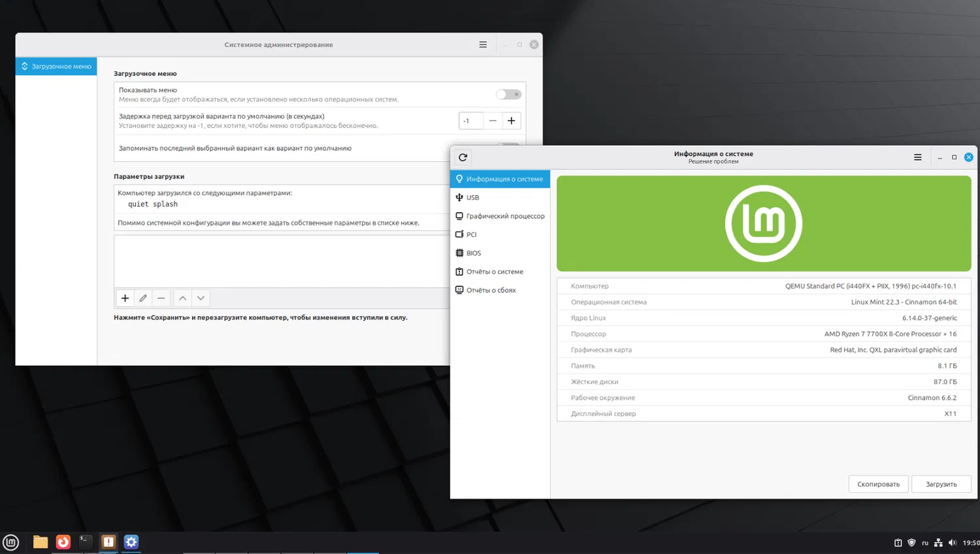980x554 pixels.
Task: Select the hard disk value 87.0 ГБ
Action: [x=945, y=382]
